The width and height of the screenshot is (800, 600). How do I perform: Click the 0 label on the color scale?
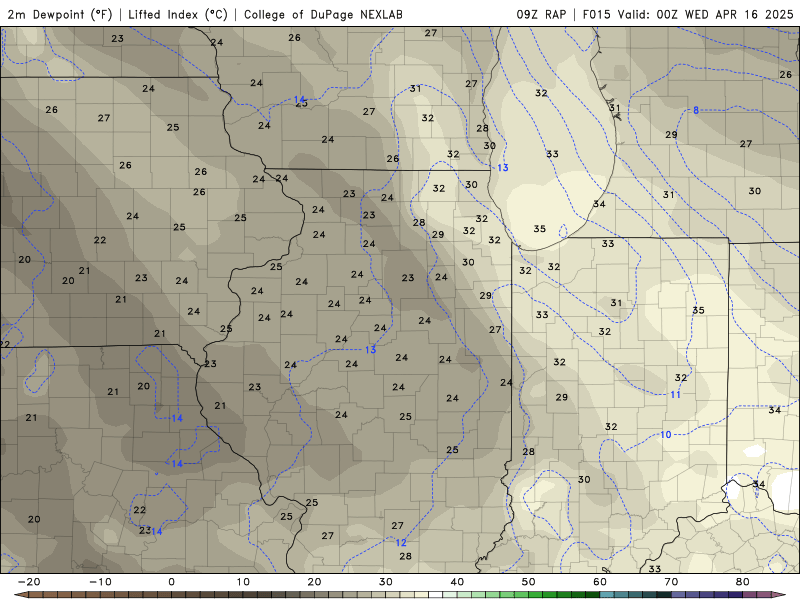click(171, 582)
